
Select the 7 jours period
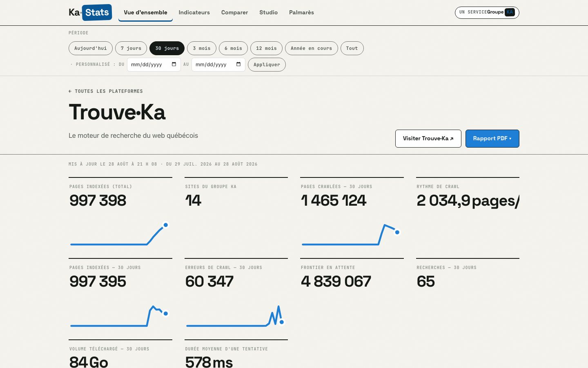coord(131,48)
